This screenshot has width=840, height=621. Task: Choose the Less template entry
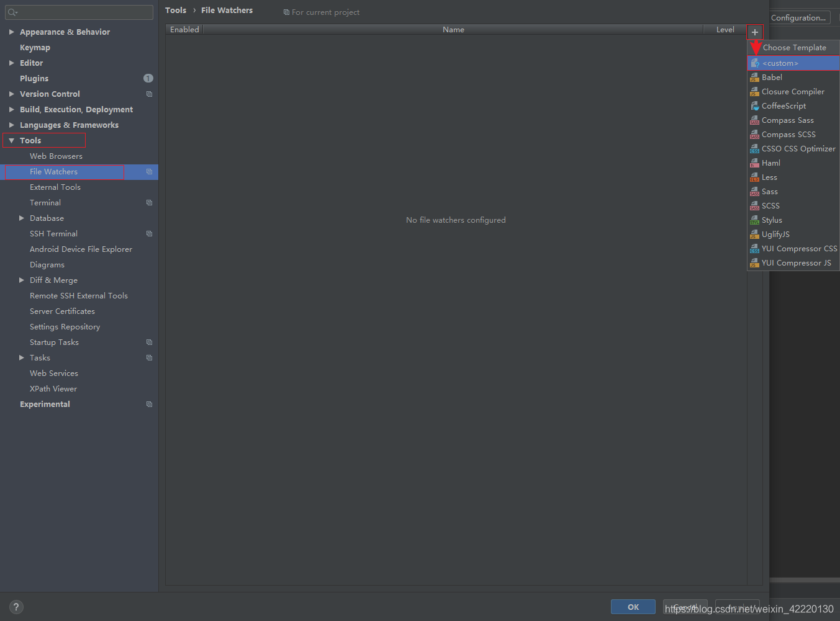tap(793, 177)
